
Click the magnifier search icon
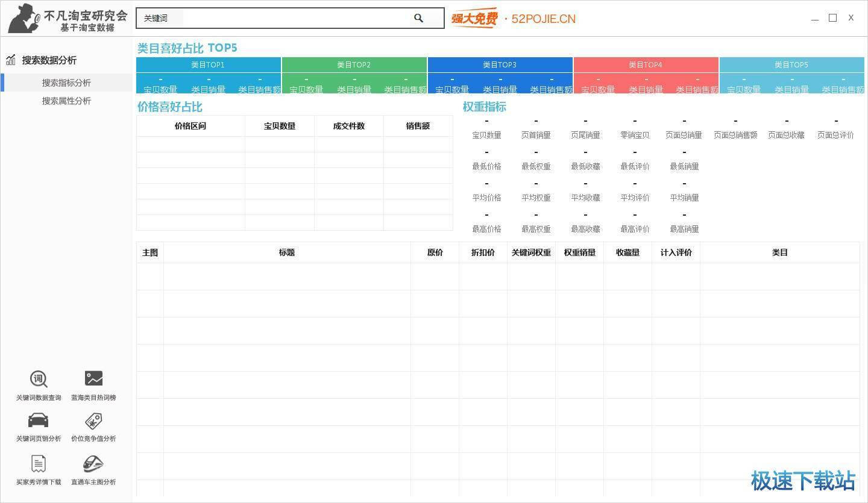click(418, 18)
